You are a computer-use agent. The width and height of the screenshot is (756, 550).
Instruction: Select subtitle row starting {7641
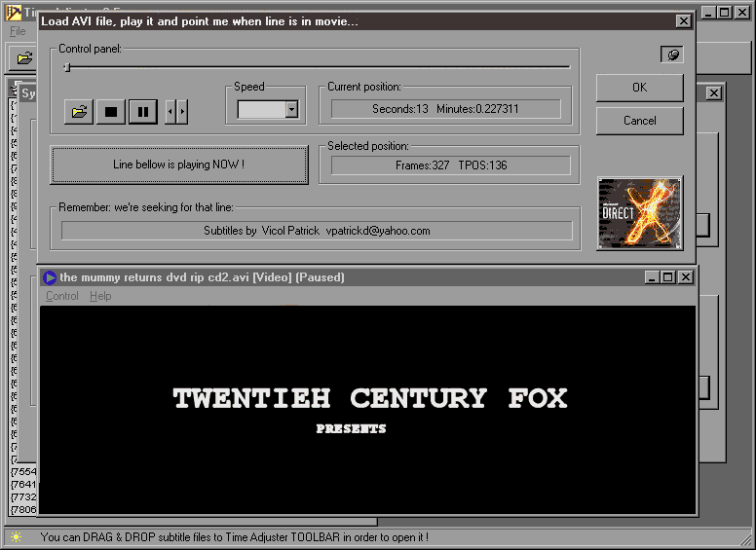(23, 484)
